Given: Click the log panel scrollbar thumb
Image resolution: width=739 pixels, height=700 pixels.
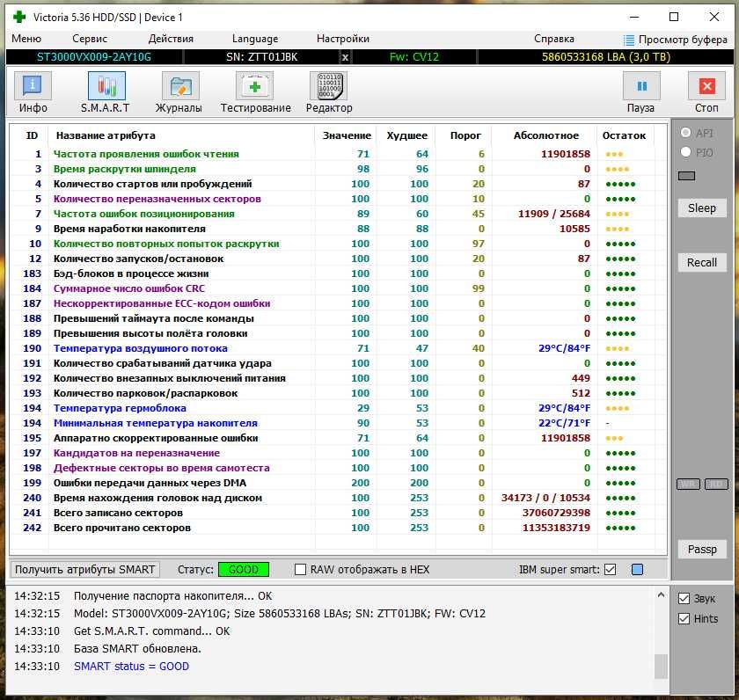Looking at the screenshot, I should click(x=661, y=666).
